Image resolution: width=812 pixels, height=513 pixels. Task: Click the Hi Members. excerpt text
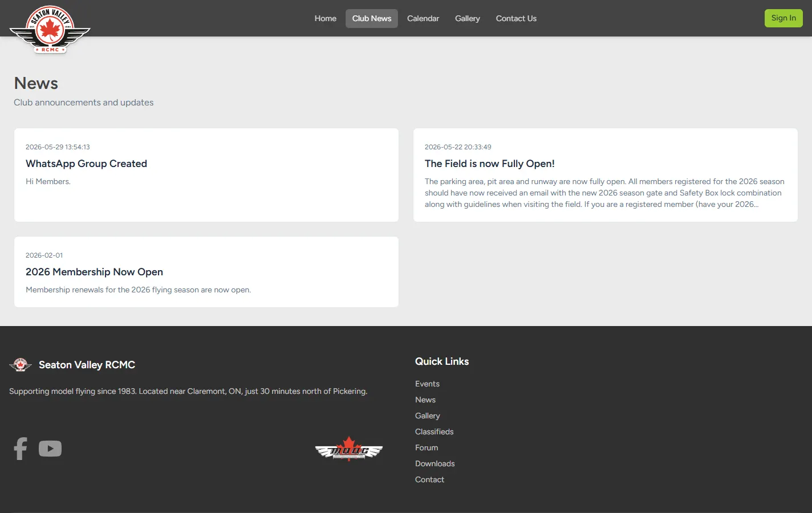48,181
